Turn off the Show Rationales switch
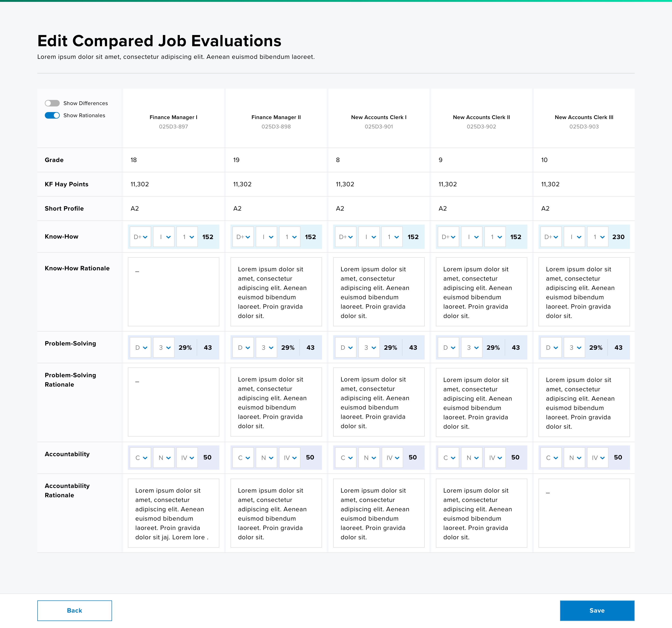This screenshot has width=672, height=628. pos(52,115)
